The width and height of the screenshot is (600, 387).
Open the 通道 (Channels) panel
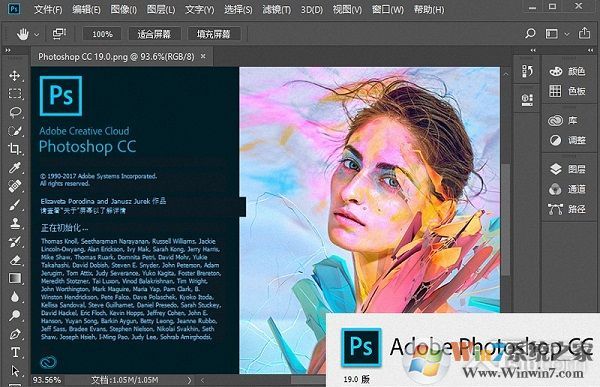coord(567,189)
